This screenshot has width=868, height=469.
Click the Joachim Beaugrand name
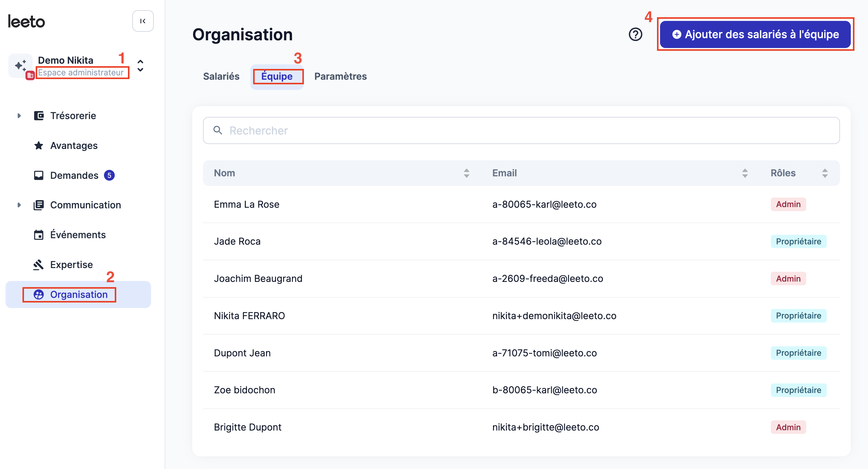click(x=258, y=279)
